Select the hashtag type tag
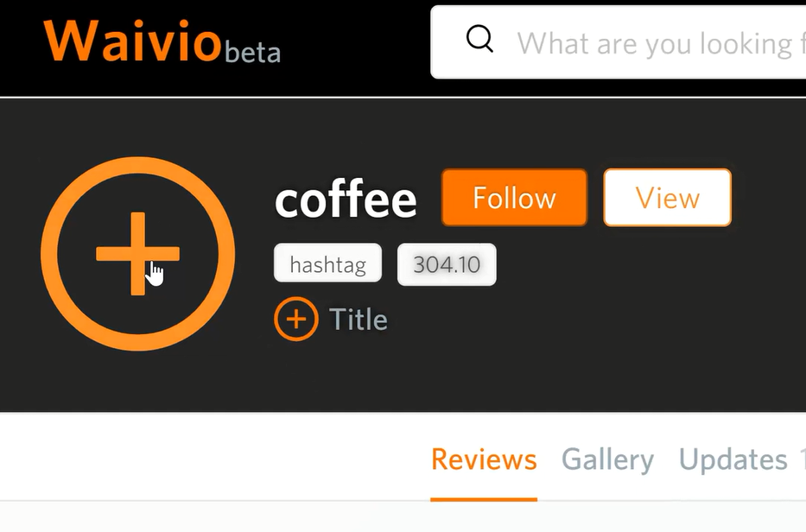Image resolution: width=806 pixels, height=532 pixels. pos(327,264)
